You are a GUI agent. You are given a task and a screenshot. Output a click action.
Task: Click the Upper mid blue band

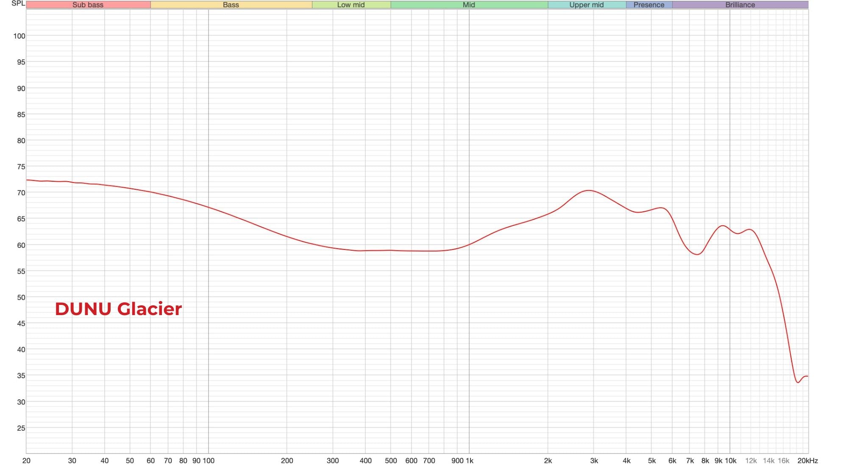[x=587, y=5]
